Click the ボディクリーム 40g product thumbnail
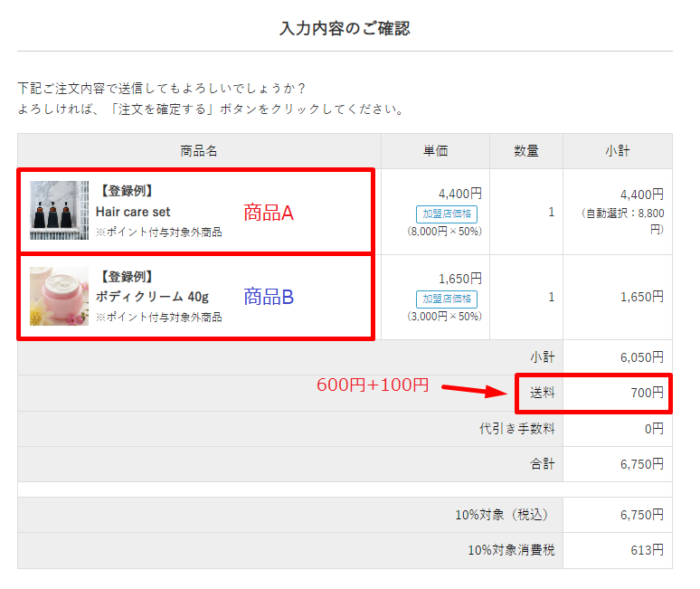 (60, 296)
